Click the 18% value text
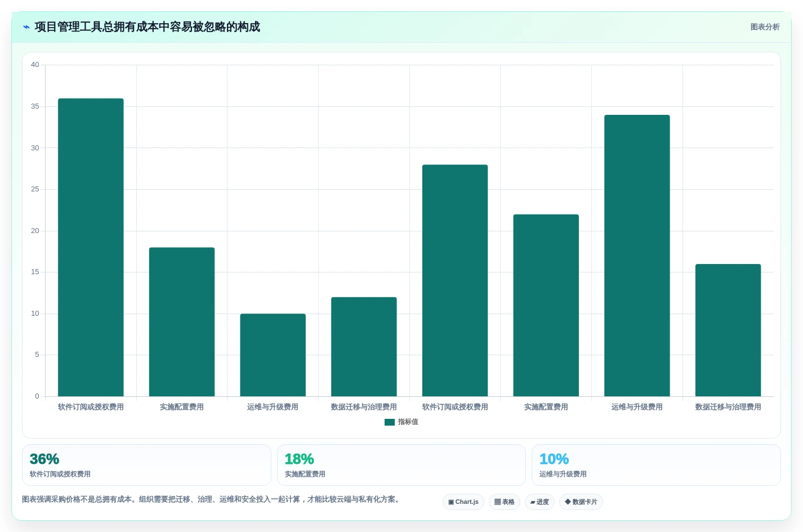This screenshot has width=803, height=532. pyautogui.click(x=299, y=459)
